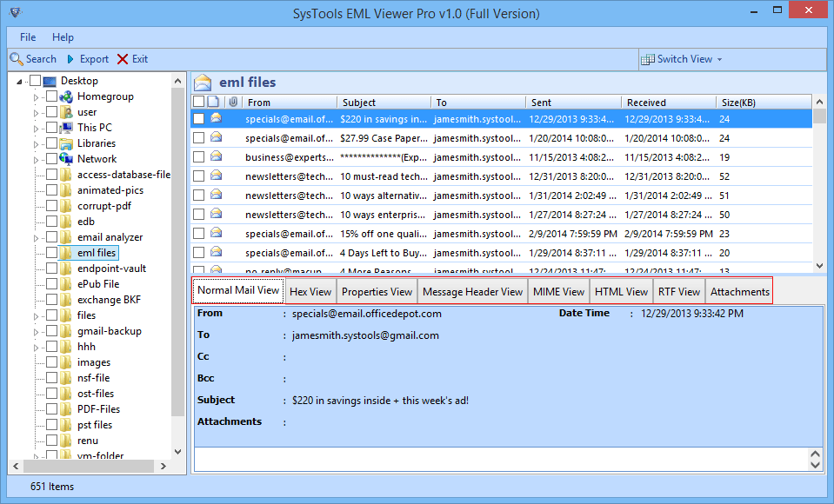The width and height of the screenshot is (834, 504).
Task: Click the paperclip column header icon
Action: [x=233, y=101]
